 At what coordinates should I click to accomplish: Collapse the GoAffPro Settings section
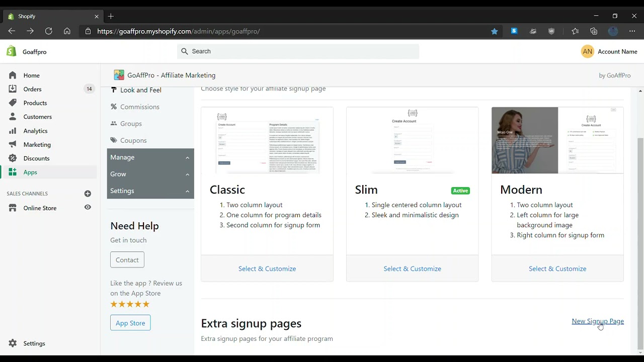[150, 191]
